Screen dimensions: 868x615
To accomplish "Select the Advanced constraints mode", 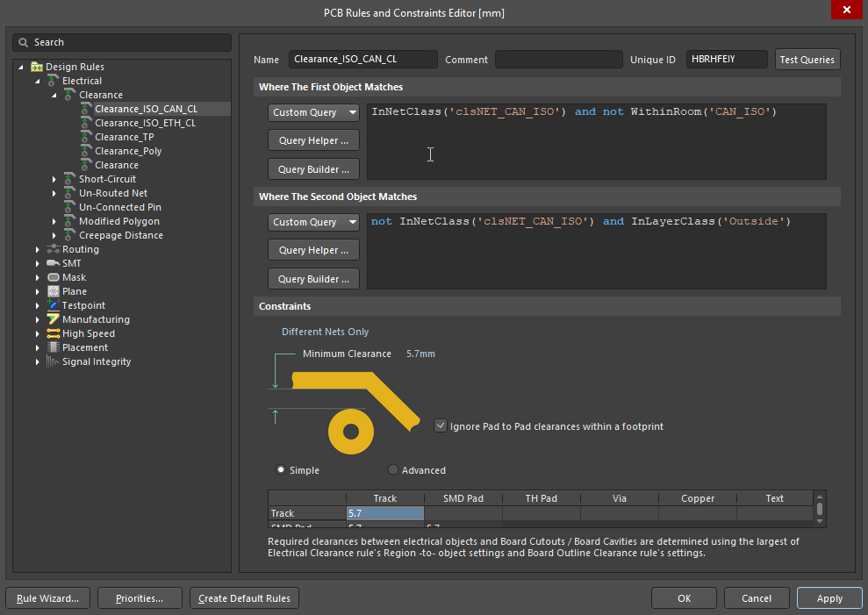I will [x=393, y=469].
